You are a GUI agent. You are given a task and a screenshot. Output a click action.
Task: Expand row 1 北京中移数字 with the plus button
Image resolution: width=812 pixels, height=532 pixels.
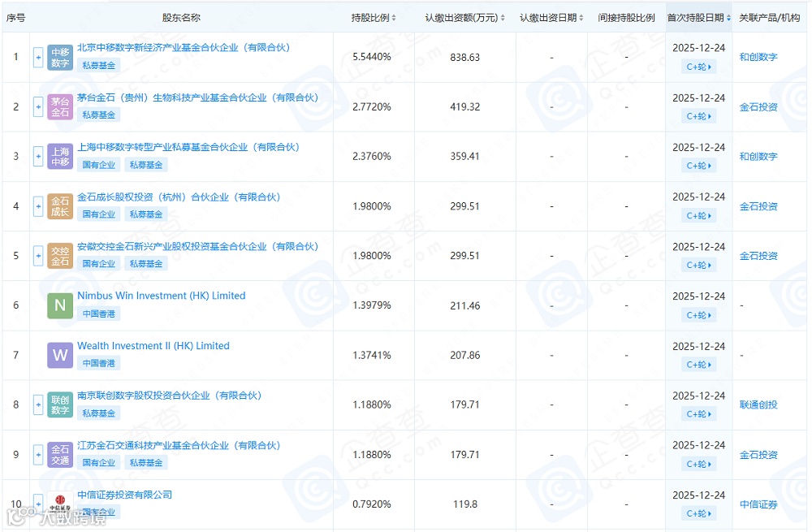click(38, 57)
